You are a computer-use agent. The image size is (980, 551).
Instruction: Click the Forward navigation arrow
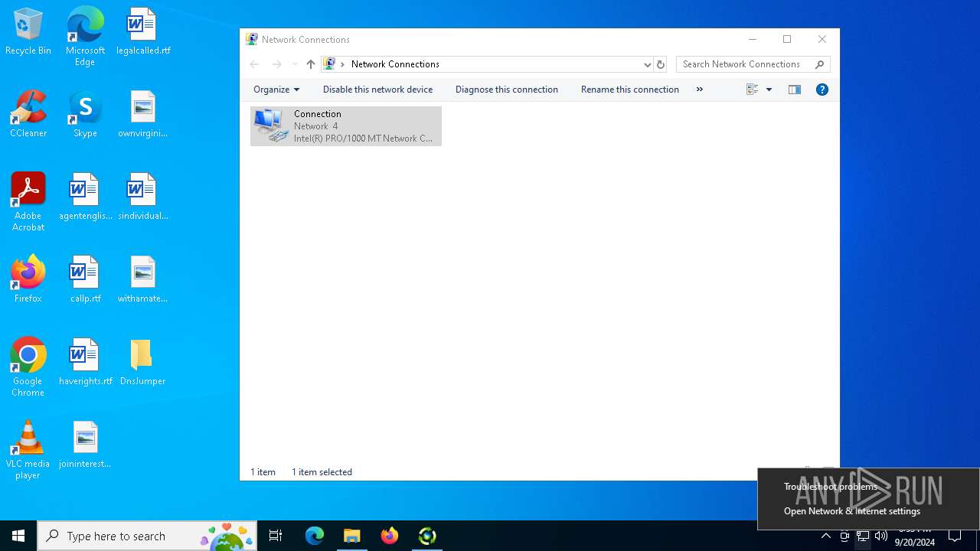point(277,64)
